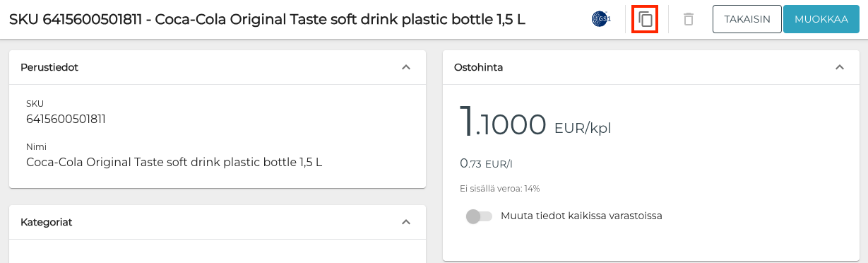Copy the product with the duplicate icon

coord(645,19)
